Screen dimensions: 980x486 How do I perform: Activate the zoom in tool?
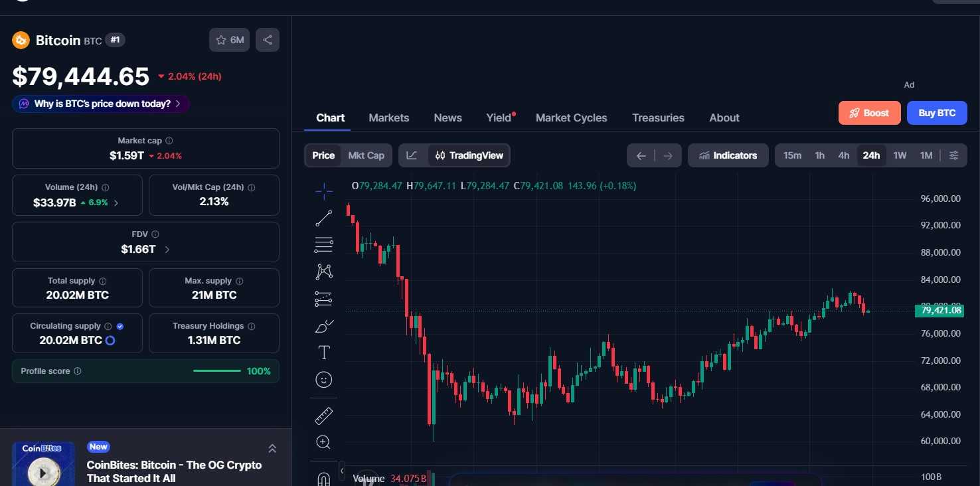click(x=324, y=442)
